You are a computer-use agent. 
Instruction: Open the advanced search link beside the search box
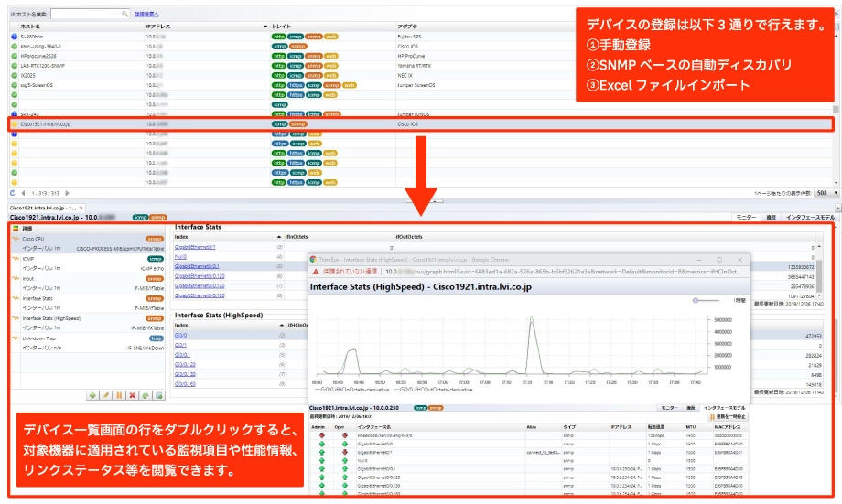point(146,14)
